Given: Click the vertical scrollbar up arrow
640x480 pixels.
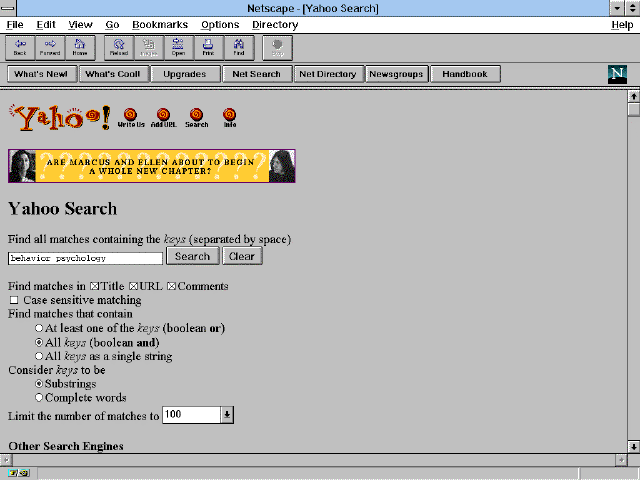Looking at the screenshot, I should point(633,96).
